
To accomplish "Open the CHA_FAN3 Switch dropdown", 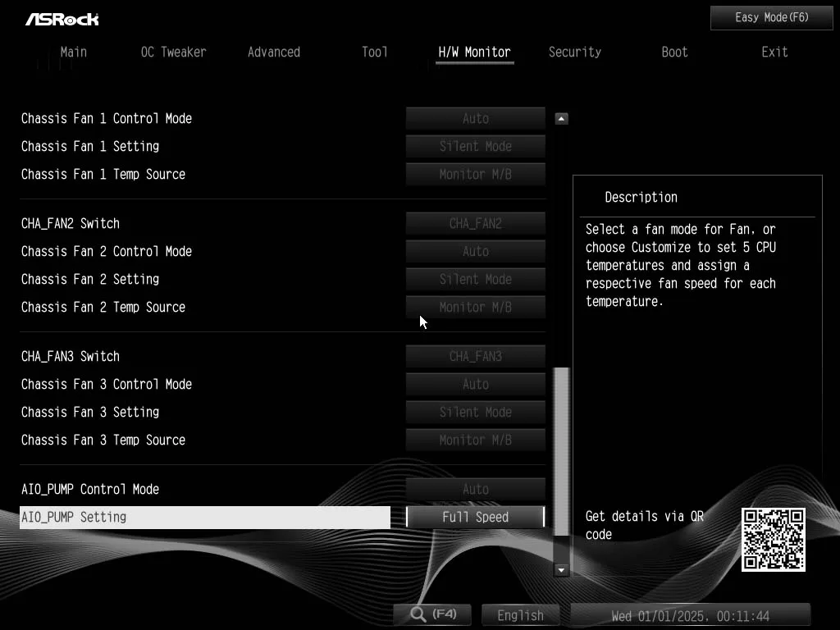I will pos(476,356).
